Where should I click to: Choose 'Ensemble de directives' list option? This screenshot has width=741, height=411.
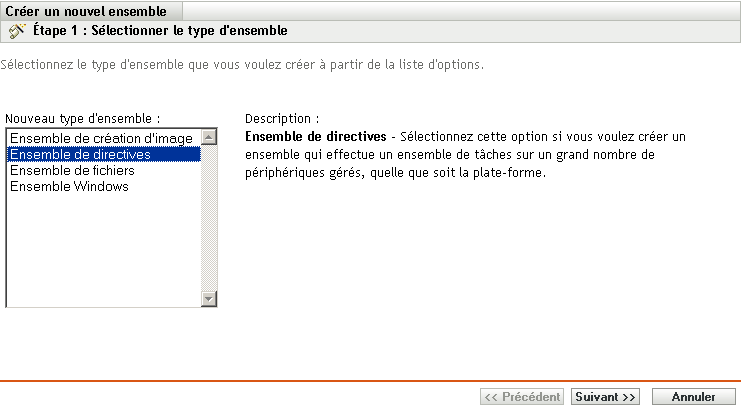(80, 154)
